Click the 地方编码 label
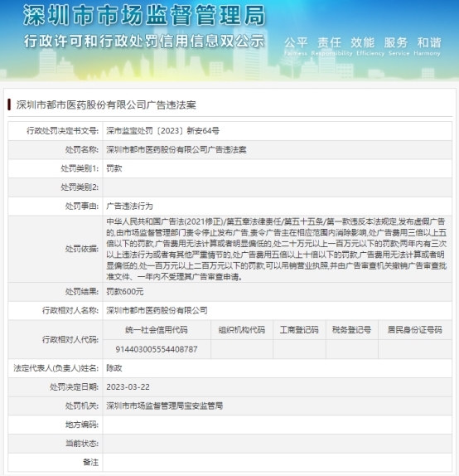459x476 pixels. coord(81,425)
